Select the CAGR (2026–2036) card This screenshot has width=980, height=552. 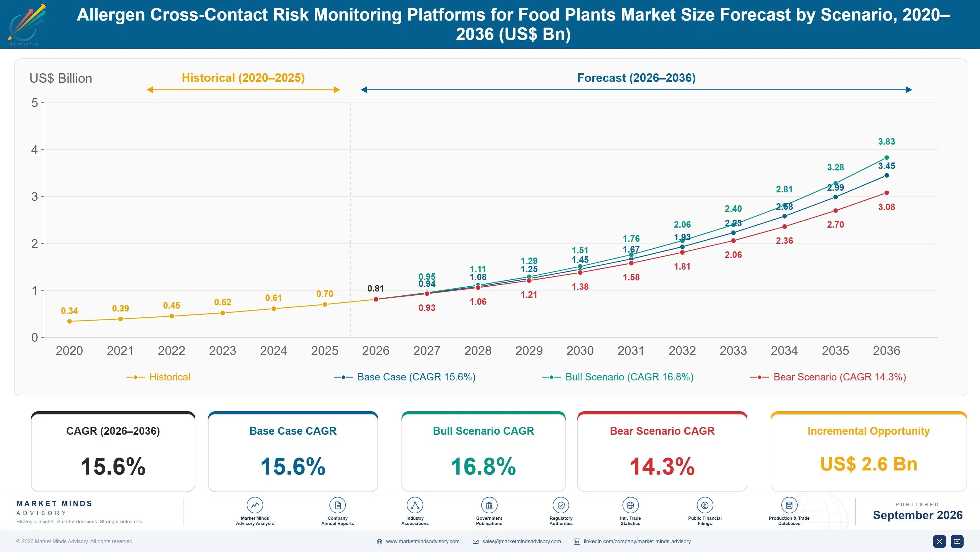pyautogui.click(x=113, y=451)
